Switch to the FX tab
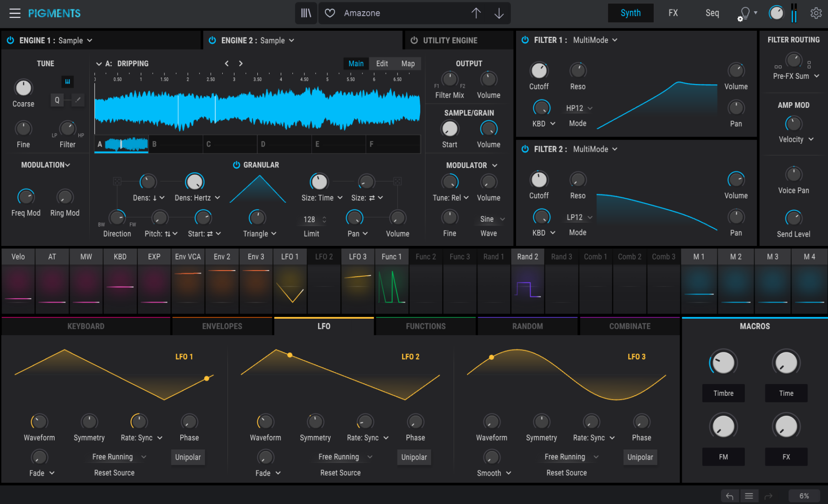The width and height of the screenshot is (828, 504). [x=673, y=13]
